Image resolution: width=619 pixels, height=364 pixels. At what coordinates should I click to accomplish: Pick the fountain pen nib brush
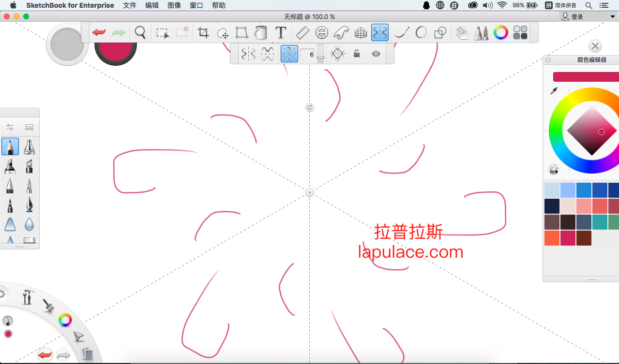click(x=30, y=205)
